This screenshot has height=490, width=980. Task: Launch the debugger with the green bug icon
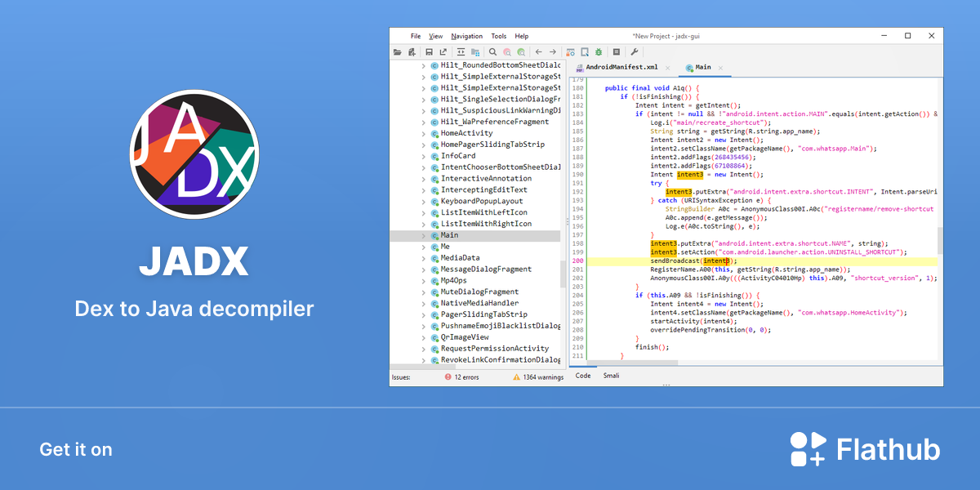[599, 51]
